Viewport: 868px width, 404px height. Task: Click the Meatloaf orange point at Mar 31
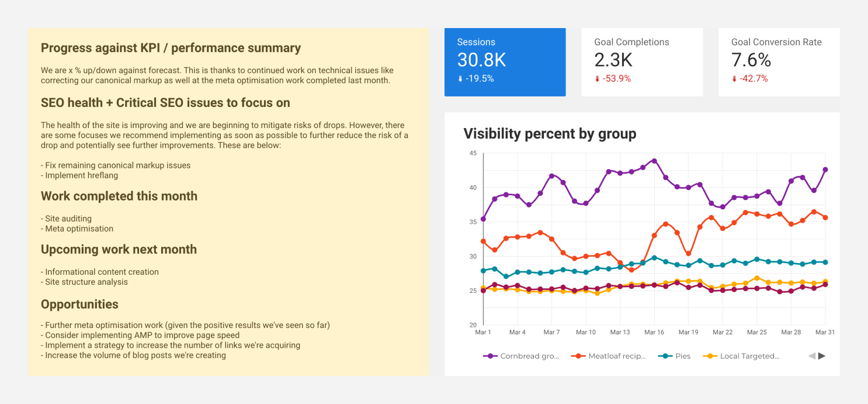[x=825, y=217]
